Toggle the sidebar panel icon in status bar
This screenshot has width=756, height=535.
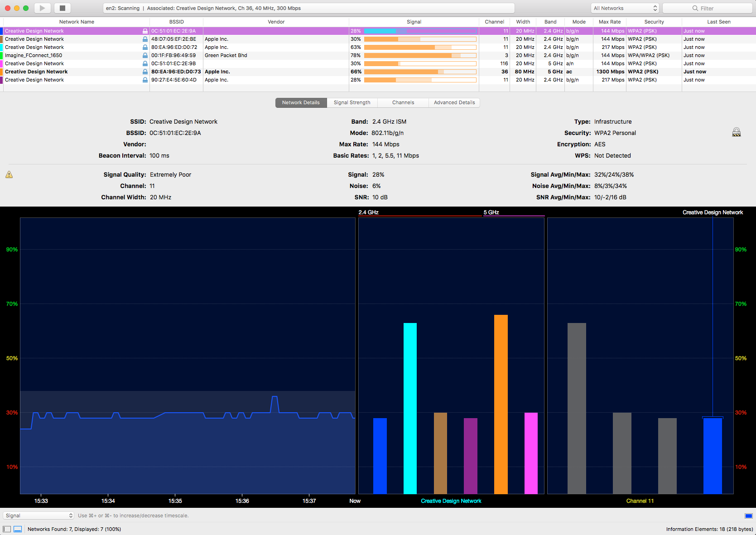pyautogui.click(x=7, y=529)
